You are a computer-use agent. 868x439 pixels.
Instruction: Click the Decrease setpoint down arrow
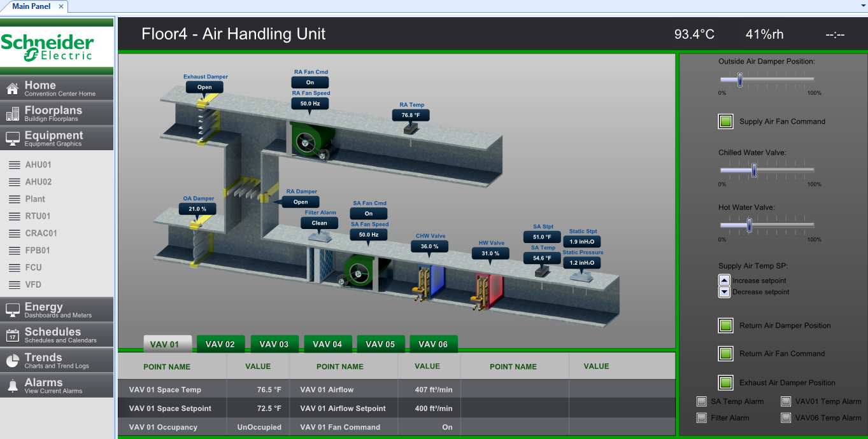pyautogui.click(x=724, y=292)
